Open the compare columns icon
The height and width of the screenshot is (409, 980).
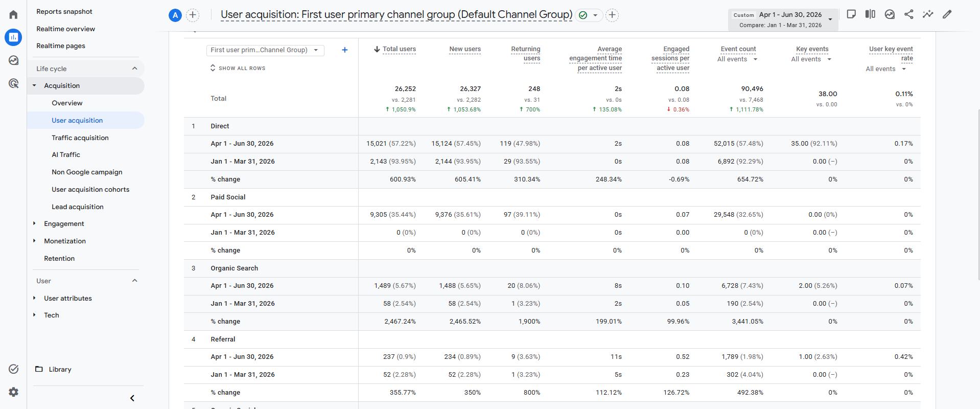[870, 14]
